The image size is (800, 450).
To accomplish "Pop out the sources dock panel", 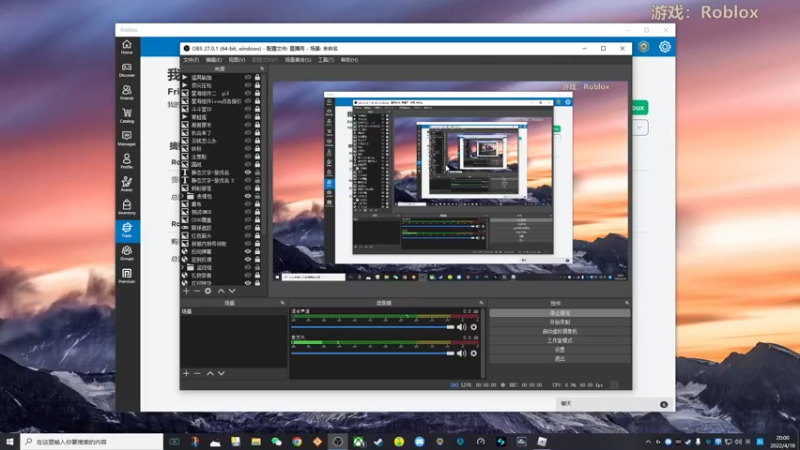I will pos(262,68).
